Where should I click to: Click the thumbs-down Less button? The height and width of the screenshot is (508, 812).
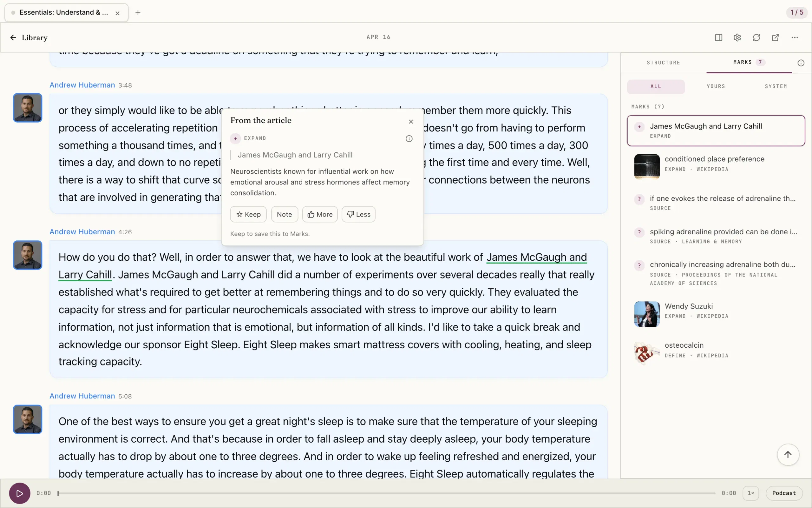[358, 214]
